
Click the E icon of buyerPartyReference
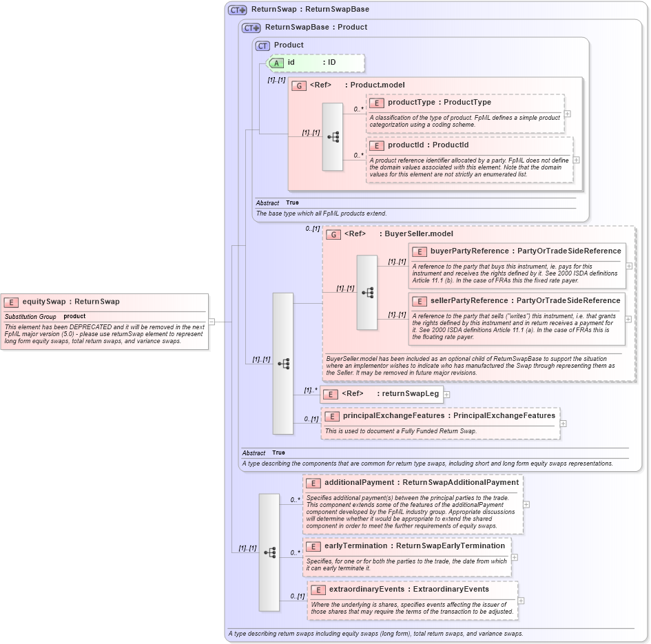click(419, 251)
